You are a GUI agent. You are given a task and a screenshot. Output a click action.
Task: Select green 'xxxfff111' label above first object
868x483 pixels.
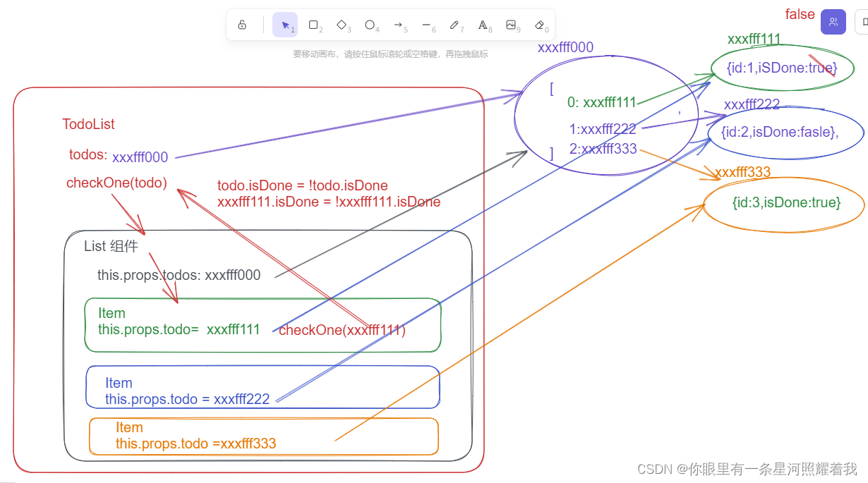coord(754,39)
